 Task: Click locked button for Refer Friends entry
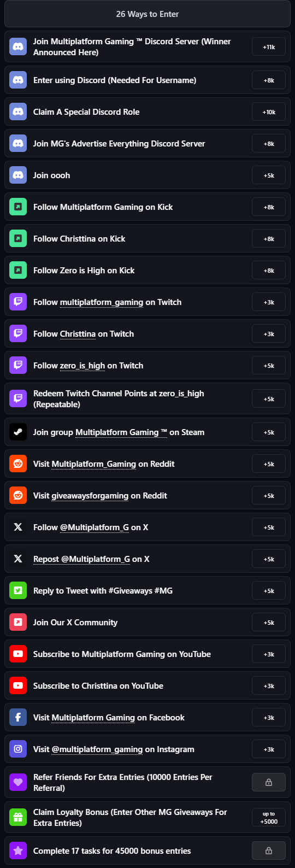(x=269, y=783)
